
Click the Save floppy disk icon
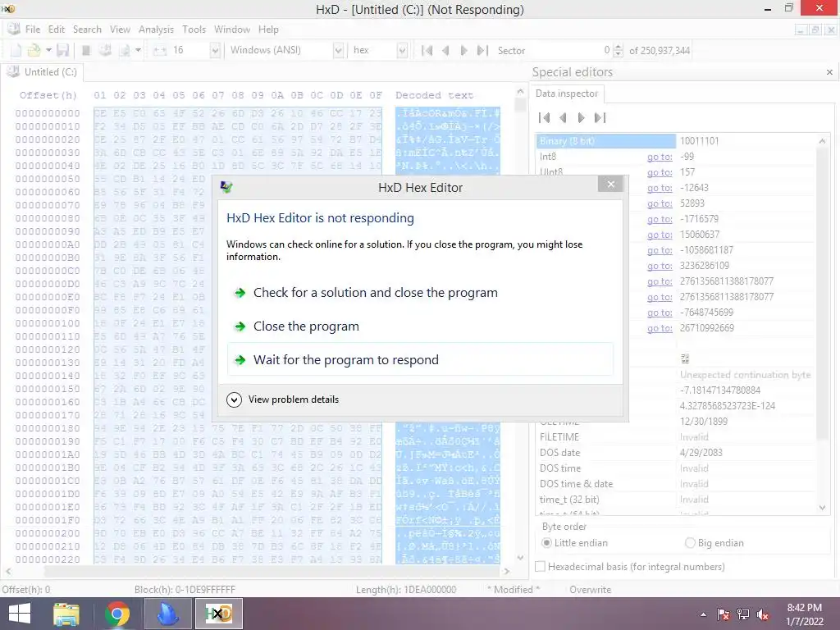point(62,50)
